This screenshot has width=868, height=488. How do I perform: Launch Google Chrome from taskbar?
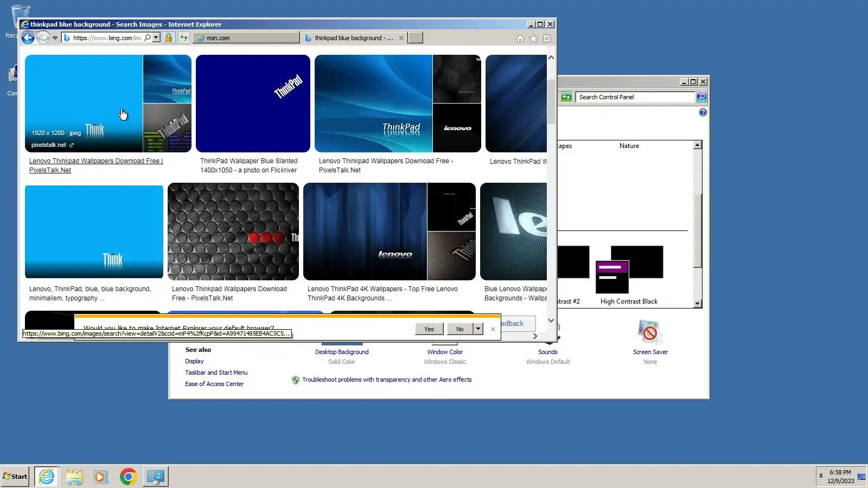[128, 477]
